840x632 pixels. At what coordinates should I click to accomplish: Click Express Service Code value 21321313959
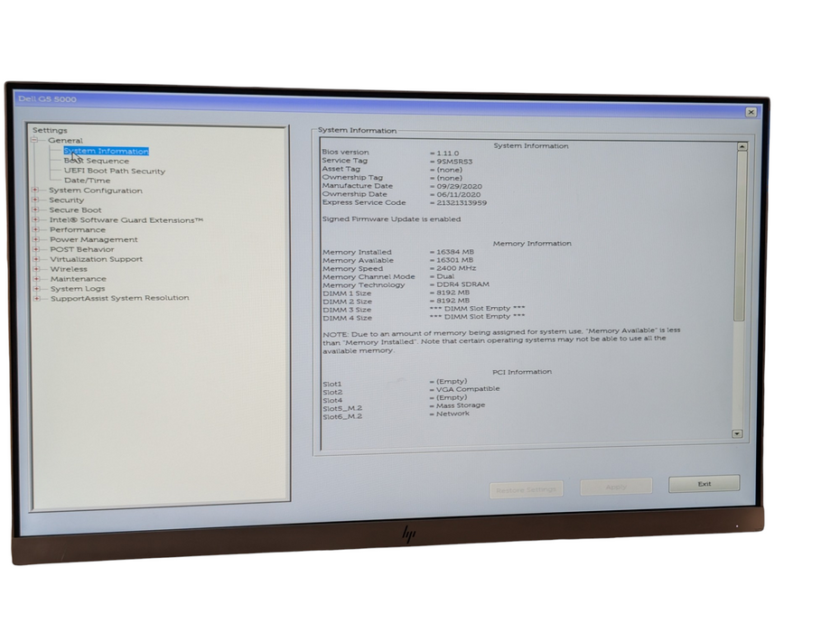point(462,203)
